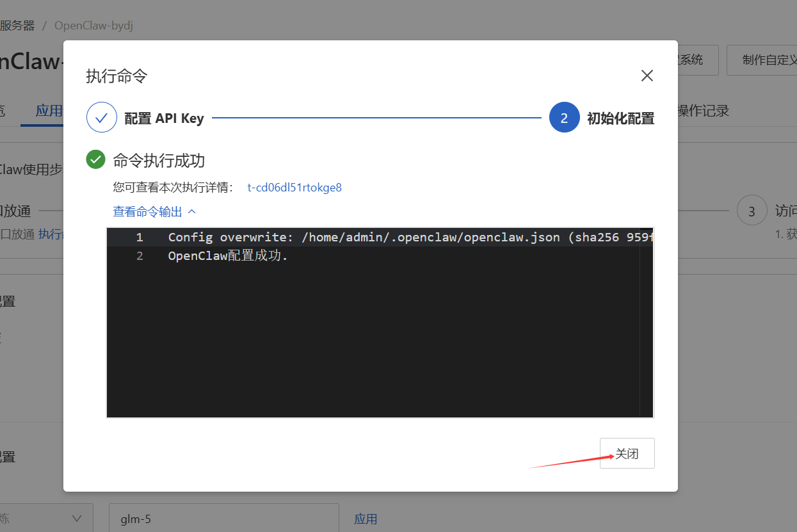The image size is (797, 532).
Task: Select step 3 circle in background stepper
Action: 752,211
